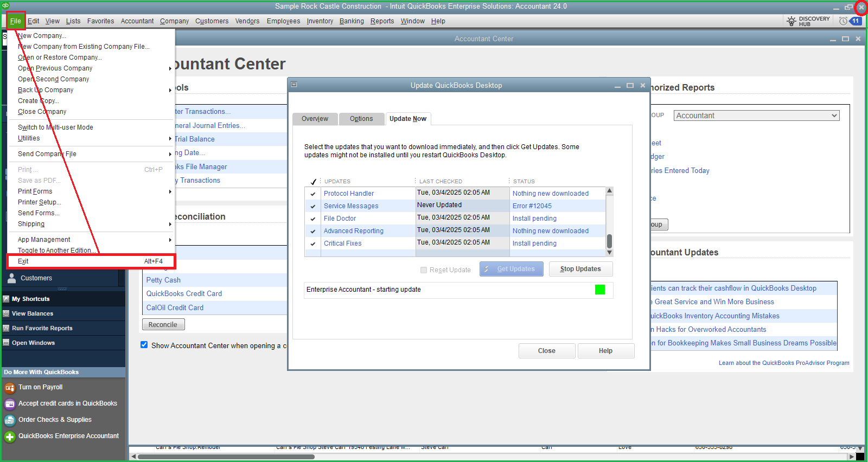This screenshot has width=868, height=462.
Task: Click the green update progress indicator
Action: point(600,290)
